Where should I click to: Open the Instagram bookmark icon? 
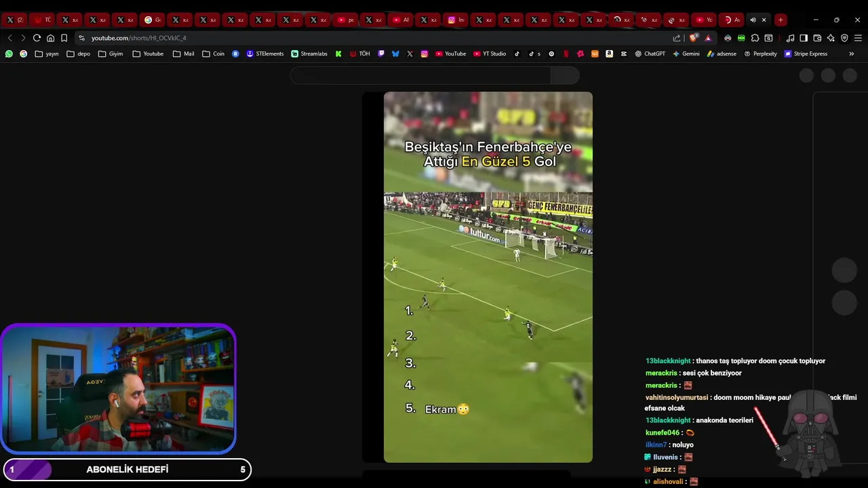pos(425,54)
